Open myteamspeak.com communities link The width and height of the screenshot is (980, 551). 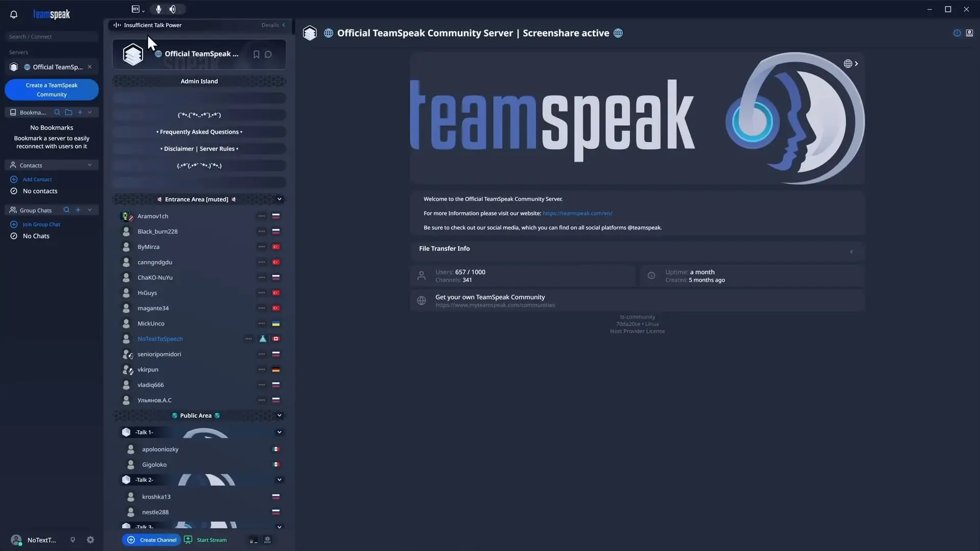point(495,305)
